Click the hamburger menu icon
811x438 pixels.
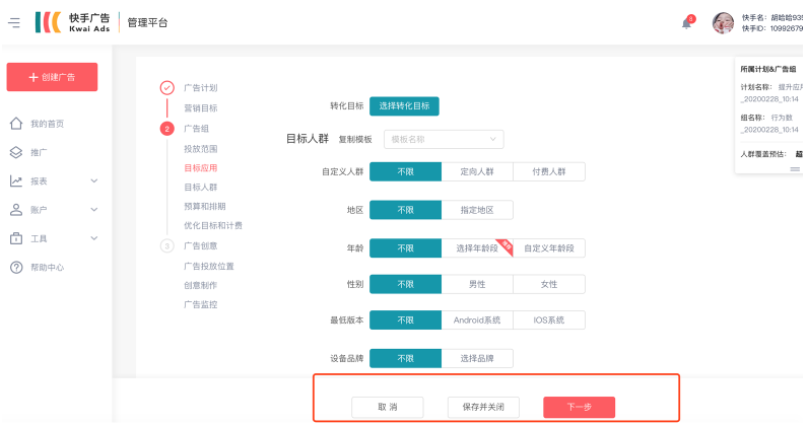[14, 22]
